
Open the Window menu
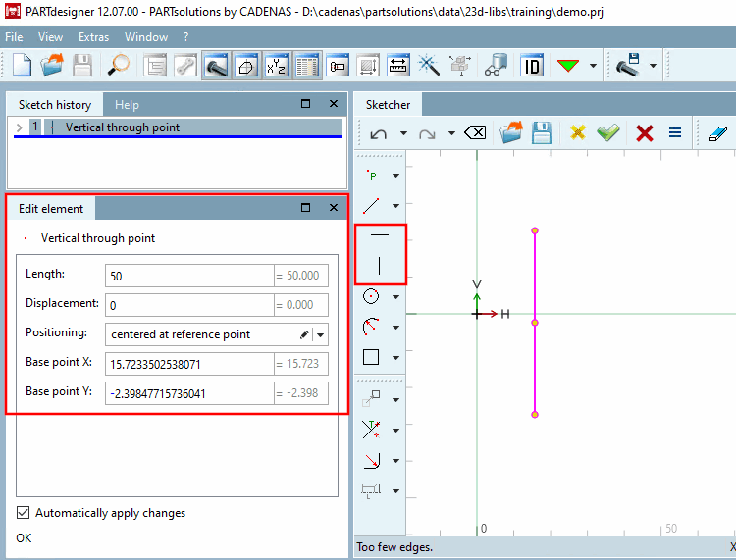pyautogui.click(x=146, y=37)
